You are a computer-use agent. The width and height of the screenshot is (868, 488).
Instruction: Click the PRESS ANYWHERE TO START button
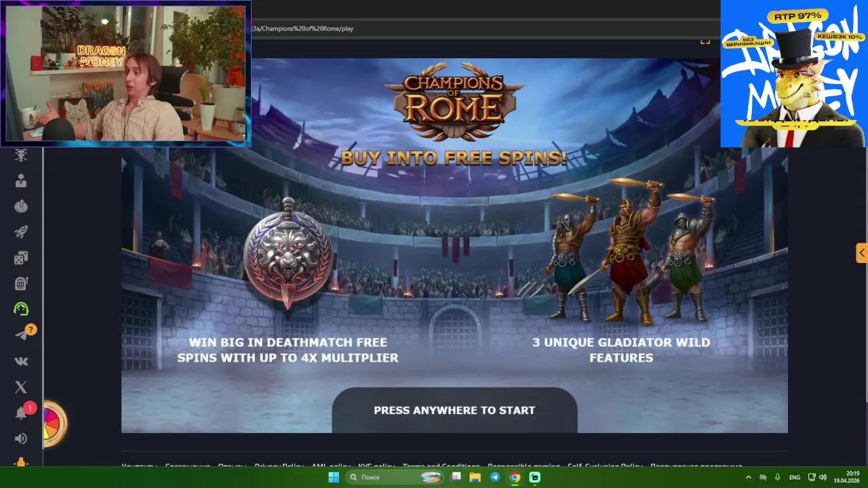point(454,410)
